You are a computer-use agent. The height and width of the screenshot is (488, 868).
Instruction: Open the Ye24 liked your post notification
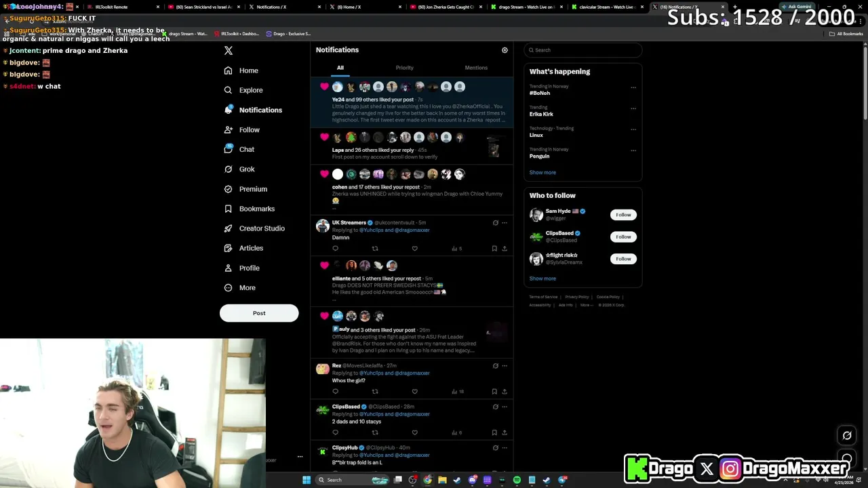click(412, 102)
